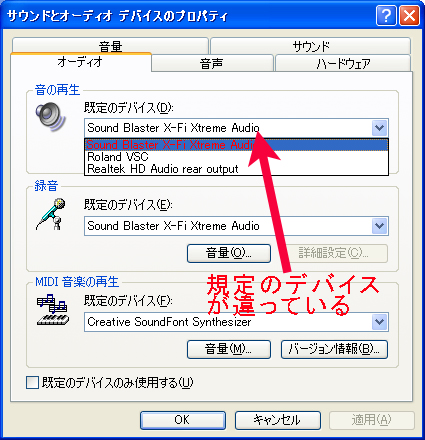Click the speaker icon in 音の再生 section
Image resolution: width=425 pixels, height=440 pixels.
coord(50,117)
